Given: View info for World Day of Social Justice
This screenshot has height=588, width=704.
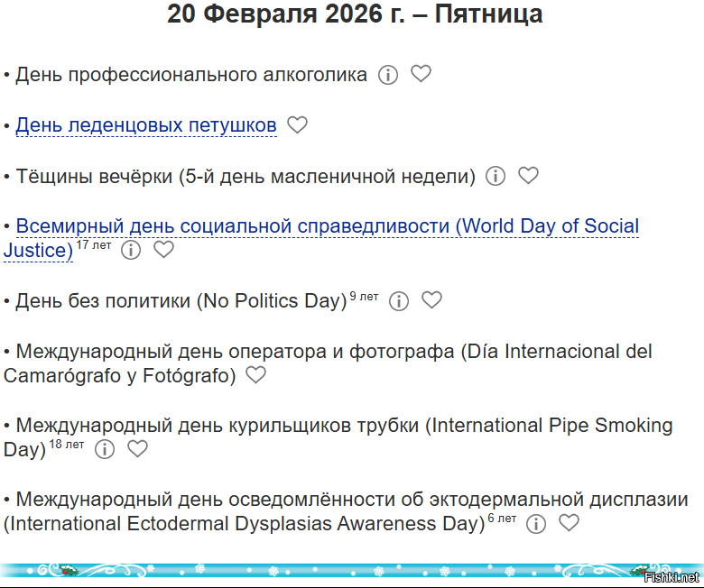Looking at the screenshot, I should 131,250.
